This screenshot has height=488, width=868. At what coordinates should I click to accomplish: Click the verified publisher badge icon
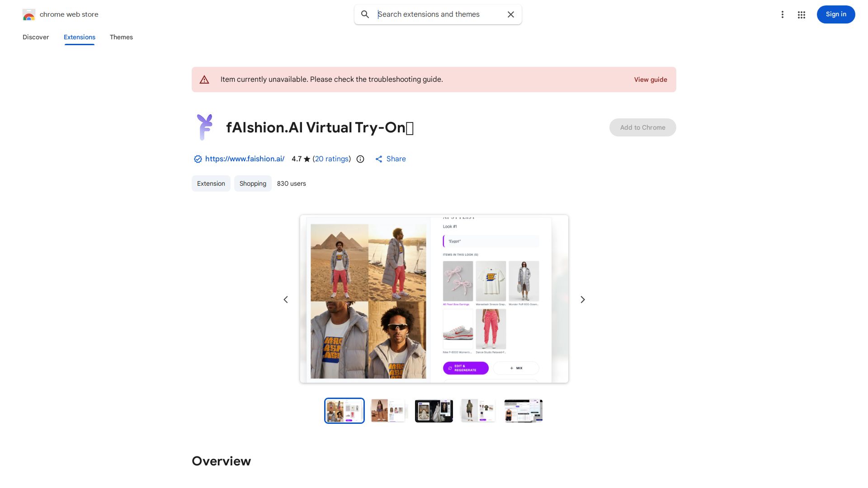pyautogui.click(x=198, y=159)
